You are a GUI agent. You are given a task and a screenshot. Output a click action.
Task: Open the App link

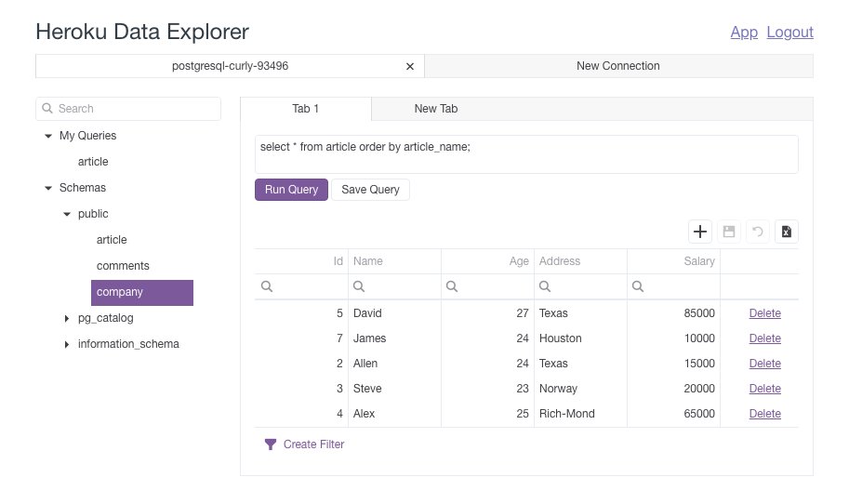[744, 32]
